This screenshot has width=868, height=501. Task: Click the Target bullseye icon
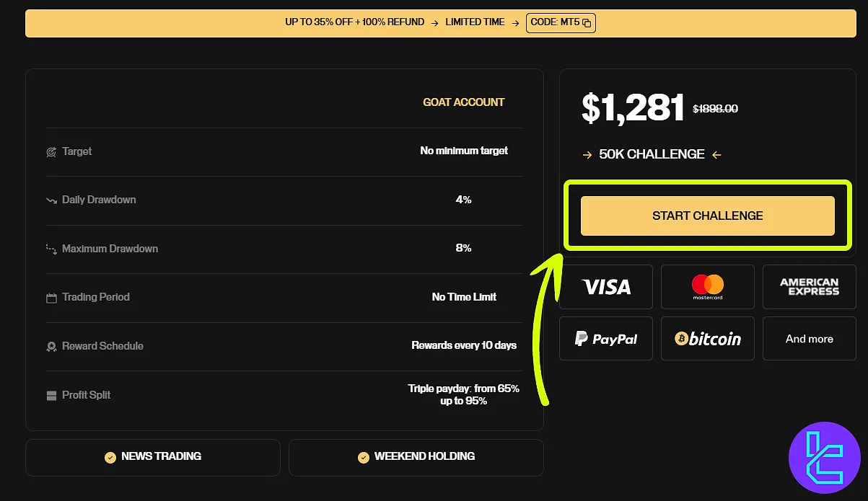[51, 152]
